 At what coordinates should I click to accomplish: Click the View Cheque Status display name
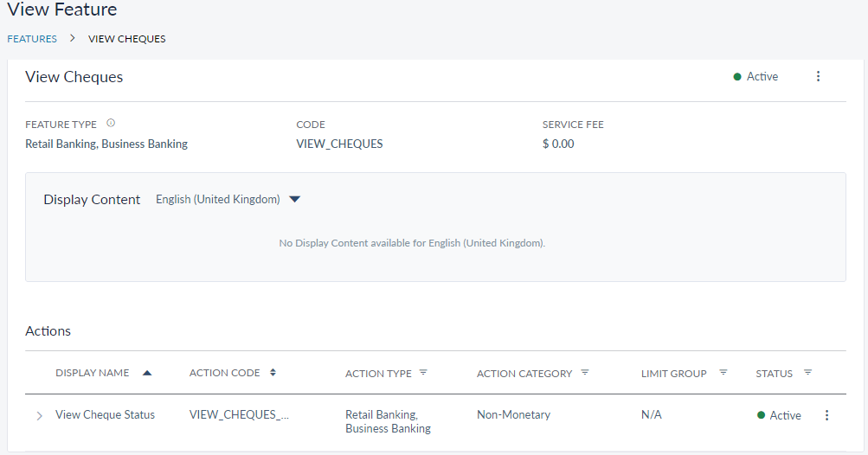[105, 415]
